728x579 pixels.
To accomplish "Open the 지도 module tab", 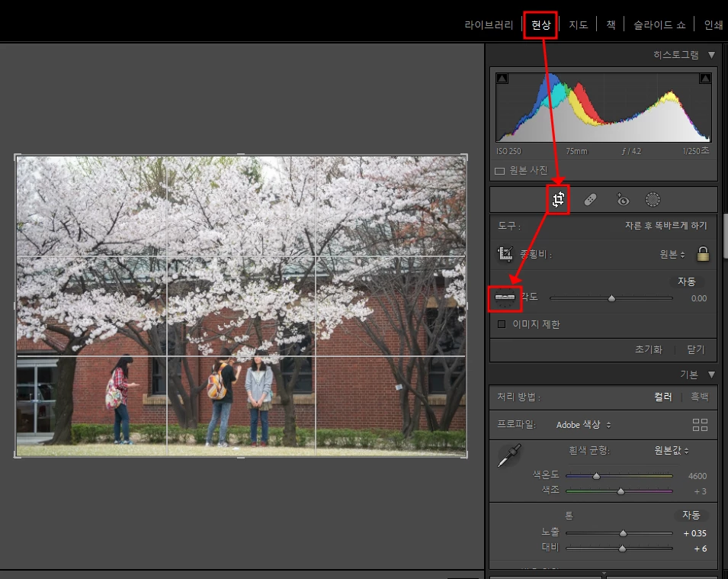I will pyautogui.click(x=579, y=24).
